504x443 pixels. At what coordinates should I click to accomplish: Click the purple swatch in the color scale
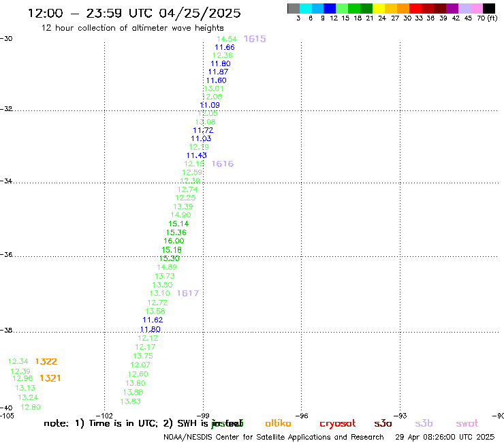click(452, 8)
